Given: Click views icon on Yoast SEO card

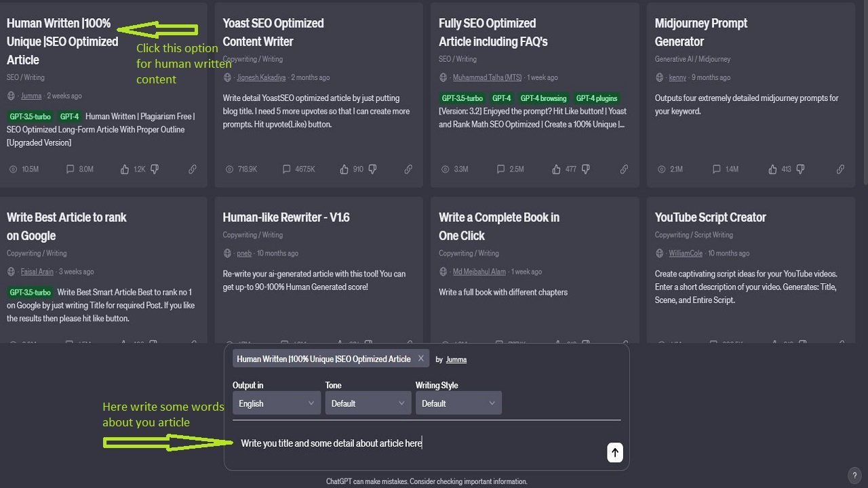Looking at the screenshot, I should click(230, 169).
